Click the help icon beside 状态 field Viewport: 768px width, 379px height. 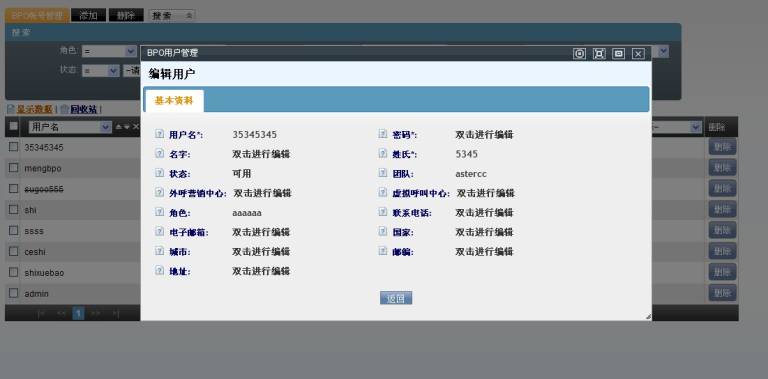[x=159, y=173]
